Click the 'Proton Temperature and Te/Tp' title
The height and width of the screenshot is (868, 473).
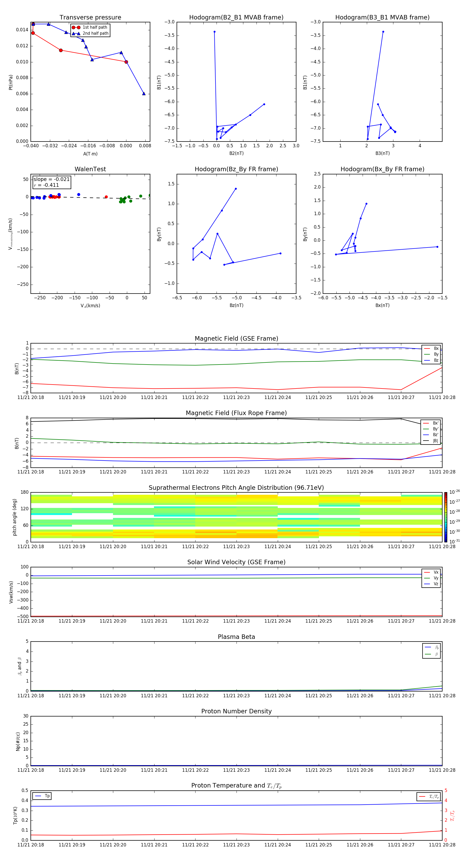236,786
